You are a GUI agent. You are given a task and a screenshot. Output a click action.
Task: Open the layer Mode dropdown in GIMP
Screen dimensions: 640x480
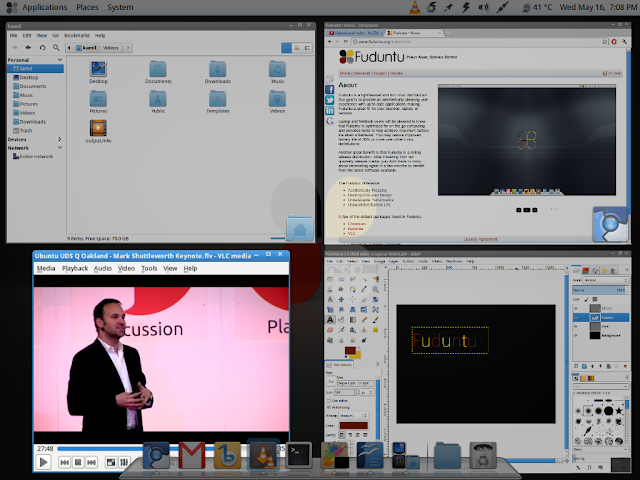pos(606,280)
